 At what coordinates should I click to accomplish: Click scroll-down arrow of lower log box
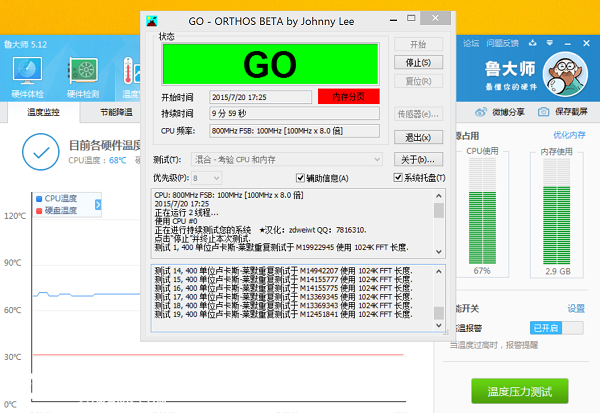pos(439,325)
